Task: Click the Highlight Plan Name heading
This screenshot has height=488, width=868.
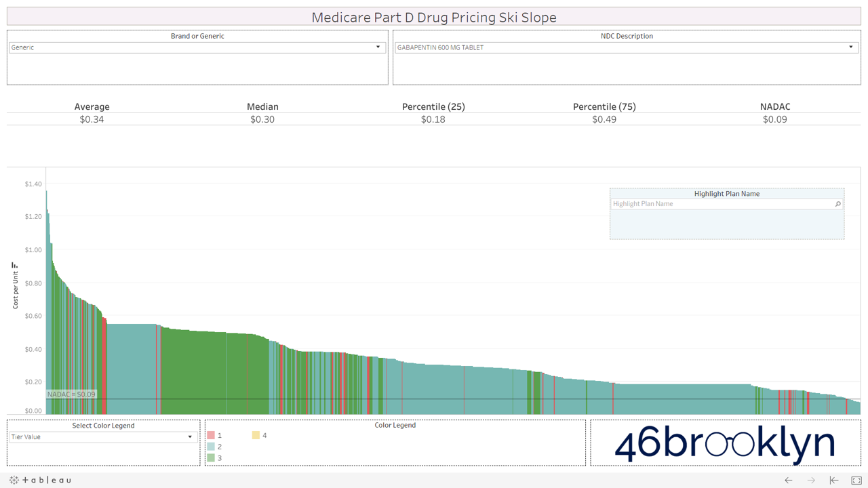Action: [727, 194]
